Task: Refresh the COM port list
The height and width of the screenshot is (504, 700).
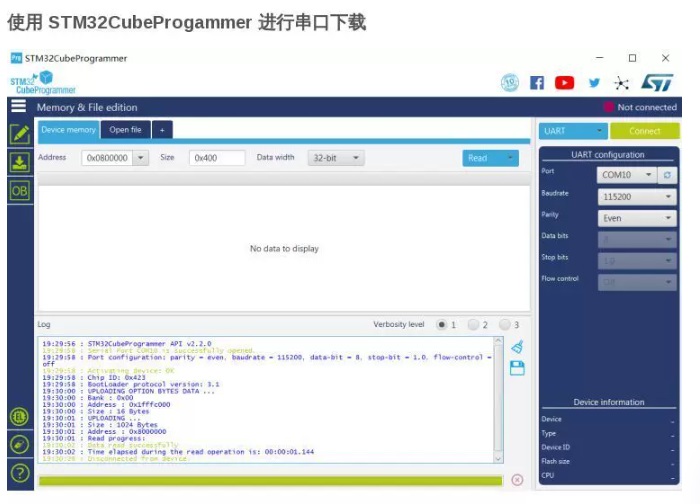Action: pyautogui.click(x=668, y=175)
